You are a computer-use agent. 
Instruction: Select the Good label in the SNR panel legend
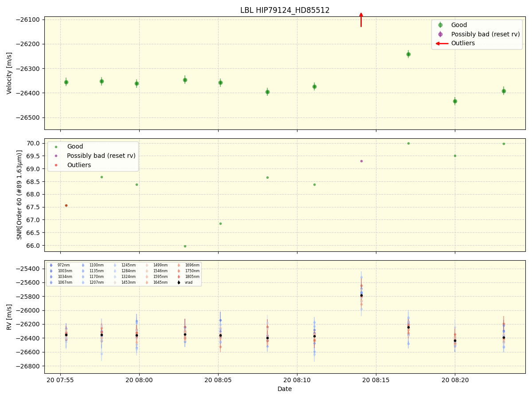click(75, 146)
